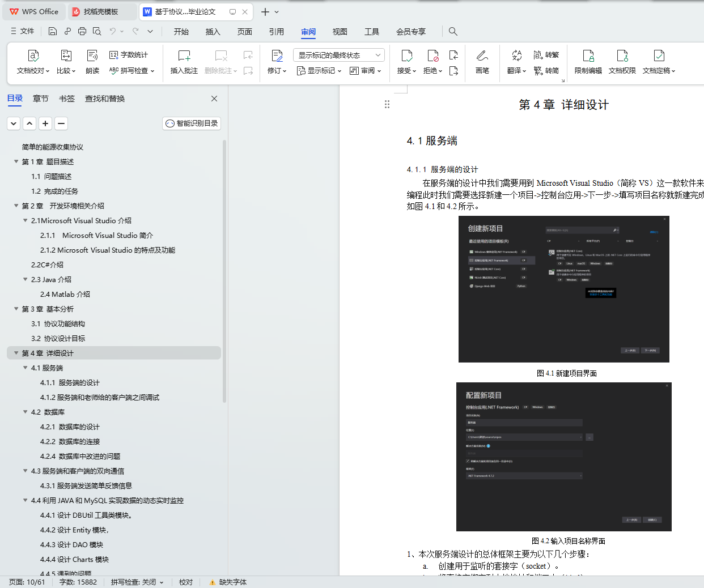Click the 拒绝 reject change icon
The image size is (704, 588).
tap(432, 56)
